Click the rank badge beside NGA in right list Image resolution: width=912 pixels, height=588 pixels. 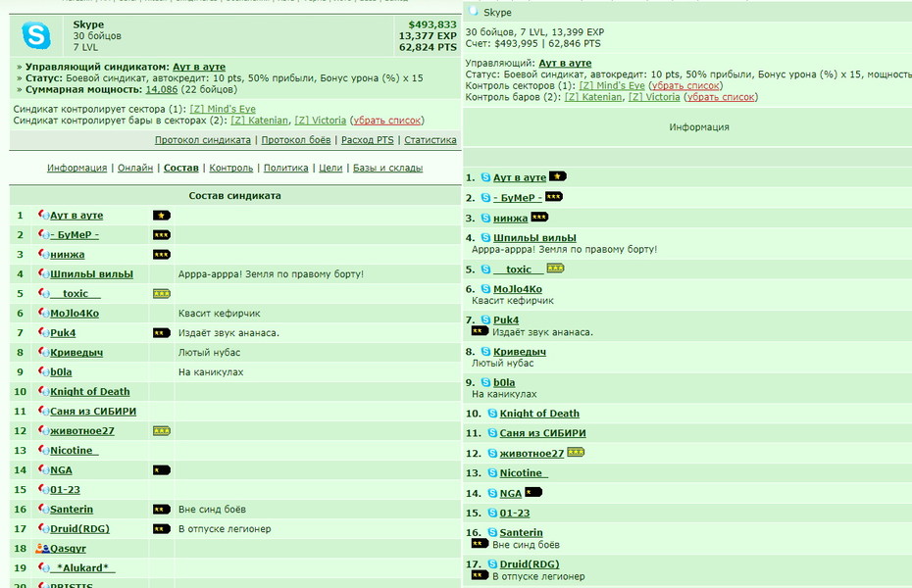click(533, 492)
